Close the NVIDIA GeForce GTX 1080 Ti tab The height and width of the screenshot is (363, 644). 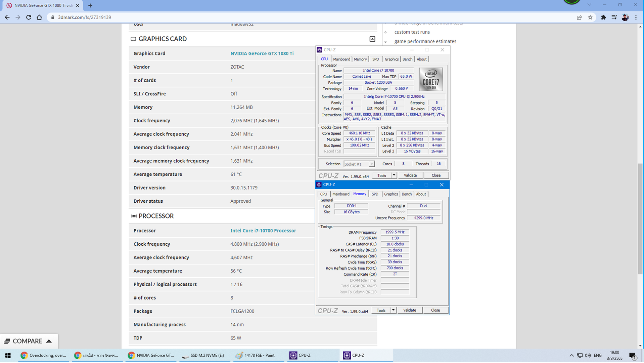(x=77, y=5)
